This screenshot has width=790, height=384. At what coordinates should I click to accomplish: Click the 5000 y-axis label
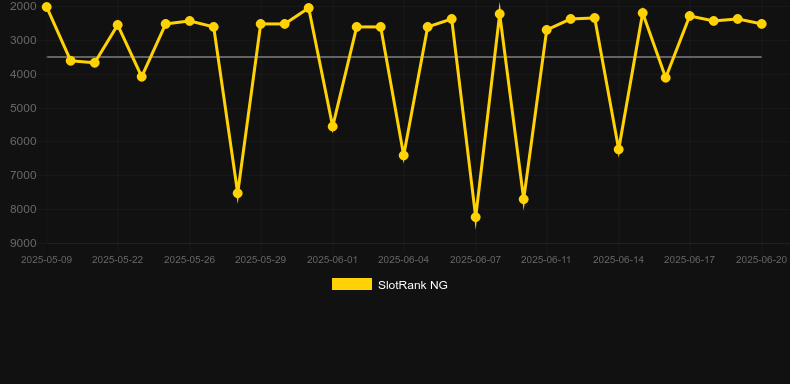(x=23, y=108)
